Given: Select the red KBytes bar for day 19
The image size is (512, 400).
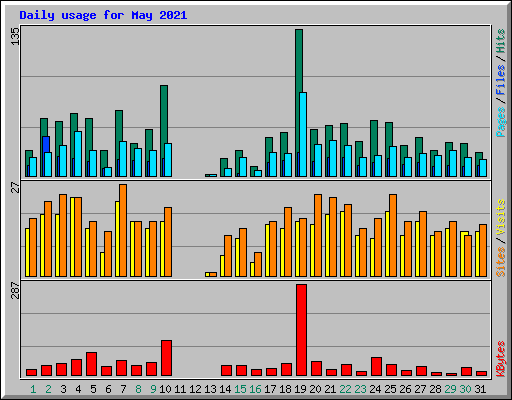Looking at the screenshot, I should (301, 330).
